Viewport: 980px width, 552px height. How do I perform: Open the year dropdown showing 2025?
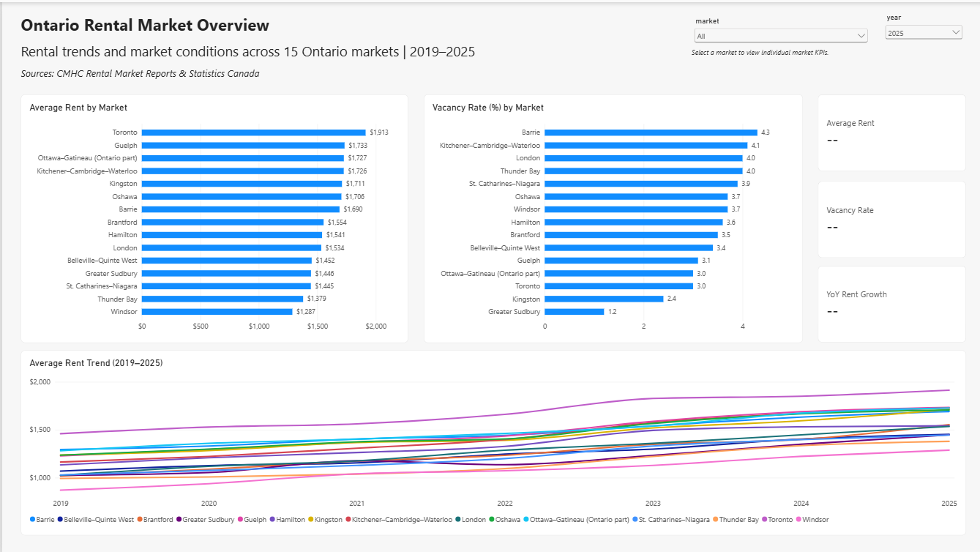(x=924, y=32)
